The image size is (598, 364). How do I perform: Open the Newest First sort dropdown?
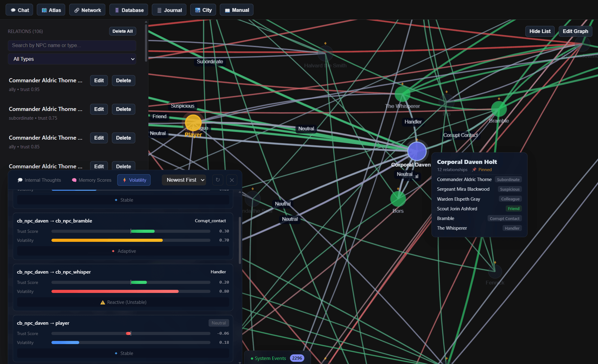coord(184,180)
